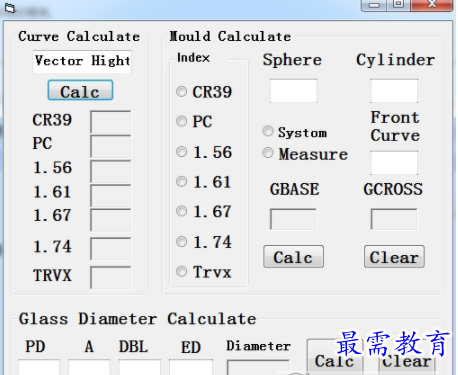Image resolution: width=458 pixels, height=375 pixels.
Task: Click the 'Front Curve' label
Action: [395, 126]
